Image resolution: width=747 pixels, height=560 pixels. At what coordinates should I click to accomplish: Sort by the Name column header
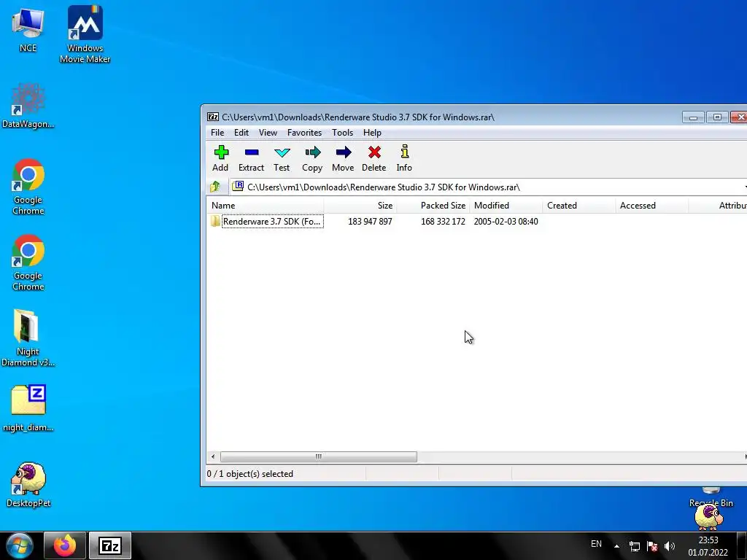point(266,205)
